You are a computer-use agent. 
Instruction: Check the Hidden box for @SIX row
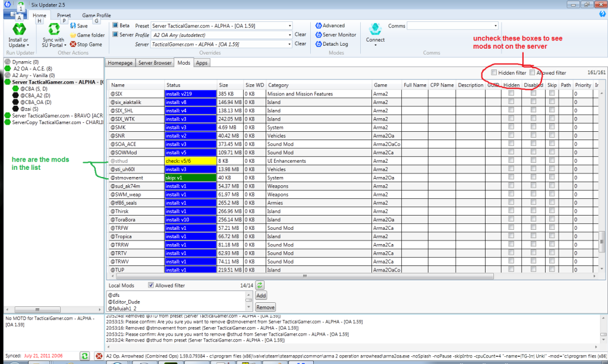pyautogui.click(x=511, y=93)
